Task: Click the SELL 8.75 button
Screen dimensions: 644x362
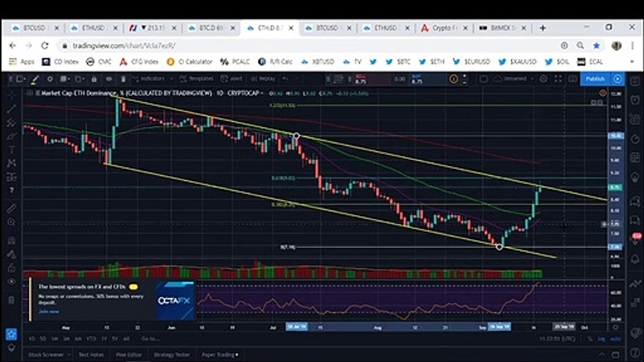Action: 371,79
